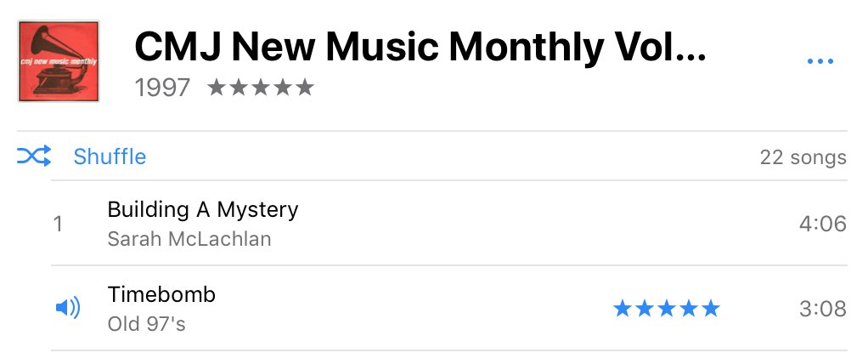This screenshot has width=868, height=364.
Task: Click the first gray album rating star
Action: coord(217,88)
